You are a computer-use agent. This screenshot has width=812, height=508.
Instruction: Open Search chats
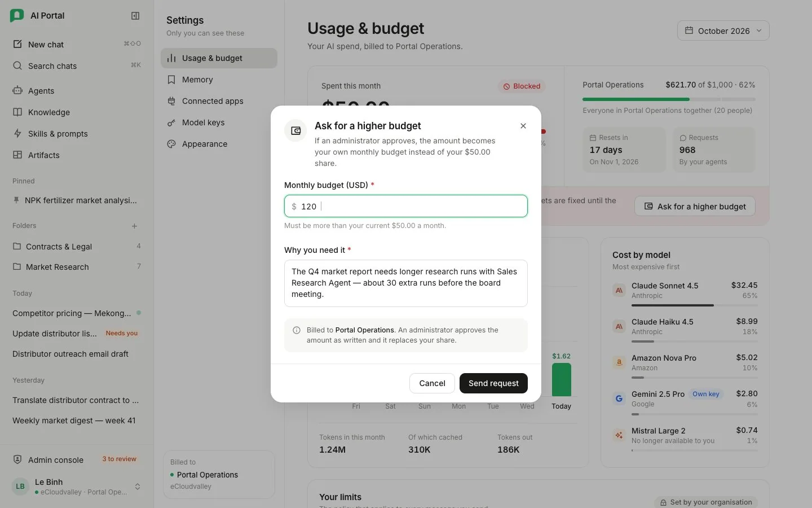tap(77, 66)
